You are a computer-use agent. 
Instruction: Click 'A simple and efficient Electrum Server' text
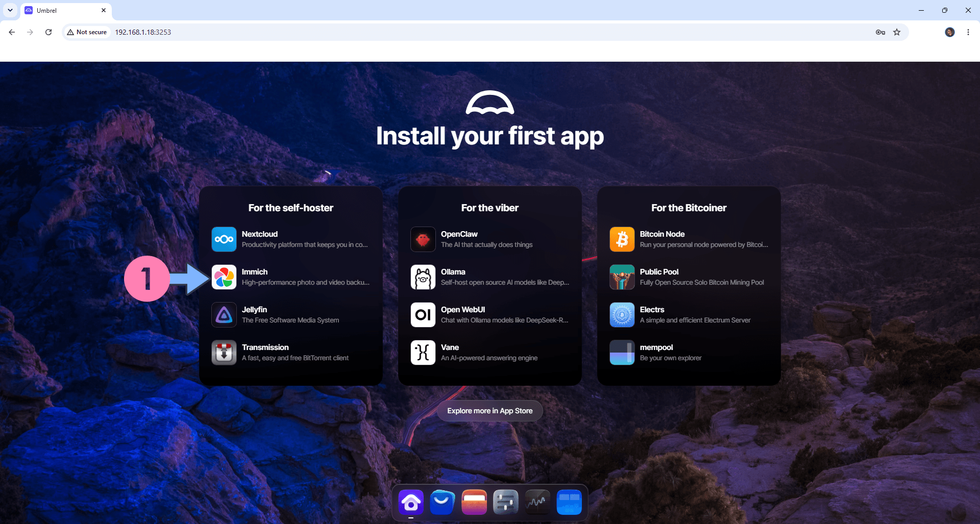(695, 320)
